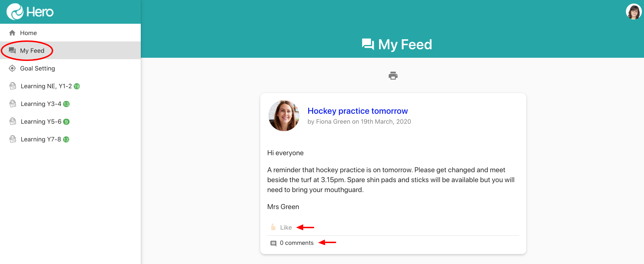Open Learning Y5-6 page
The width and height of the screenshot is (644, 264).
[41, 122]
